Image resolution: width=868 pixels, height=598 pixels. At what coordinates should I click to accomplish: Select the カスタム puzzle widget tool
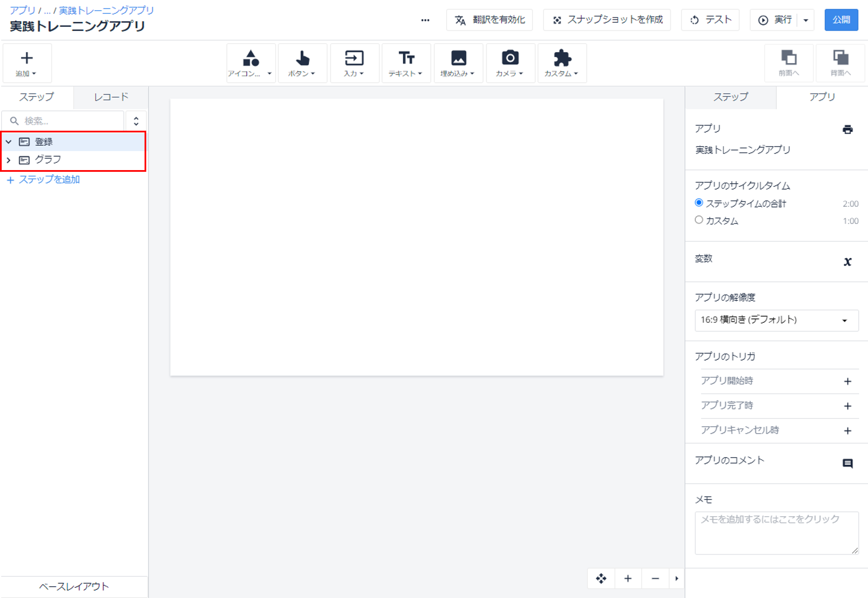point(562,63)
